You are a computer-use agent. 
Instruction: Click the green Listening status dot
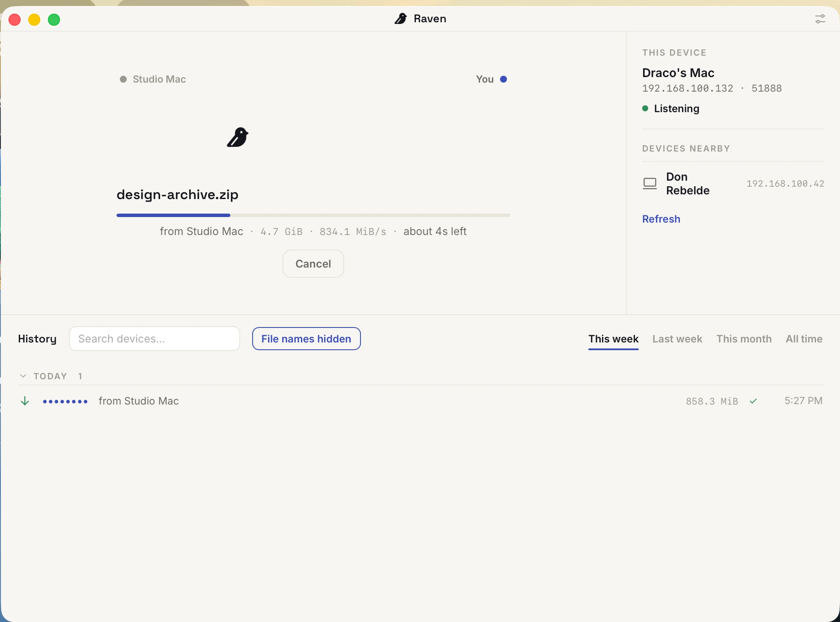click(x=645, y=108)
